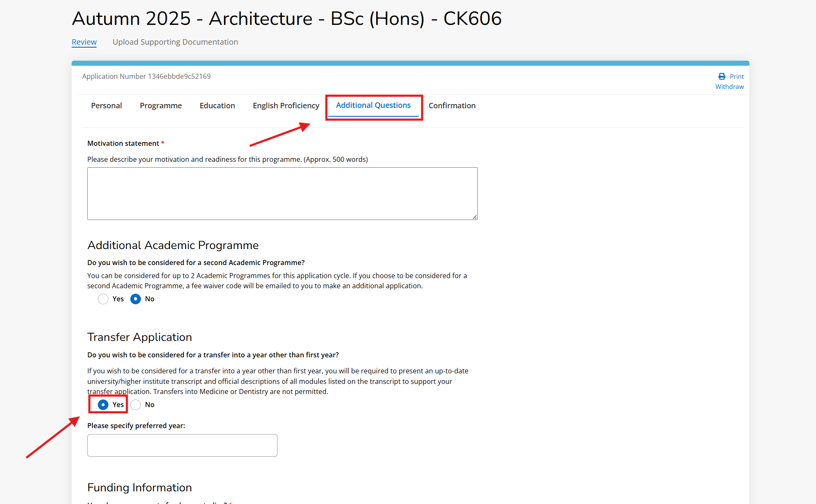The height and width of the screenshot is (504, 816).
Task: Choose No for transfer application
Action: point(135,405)
